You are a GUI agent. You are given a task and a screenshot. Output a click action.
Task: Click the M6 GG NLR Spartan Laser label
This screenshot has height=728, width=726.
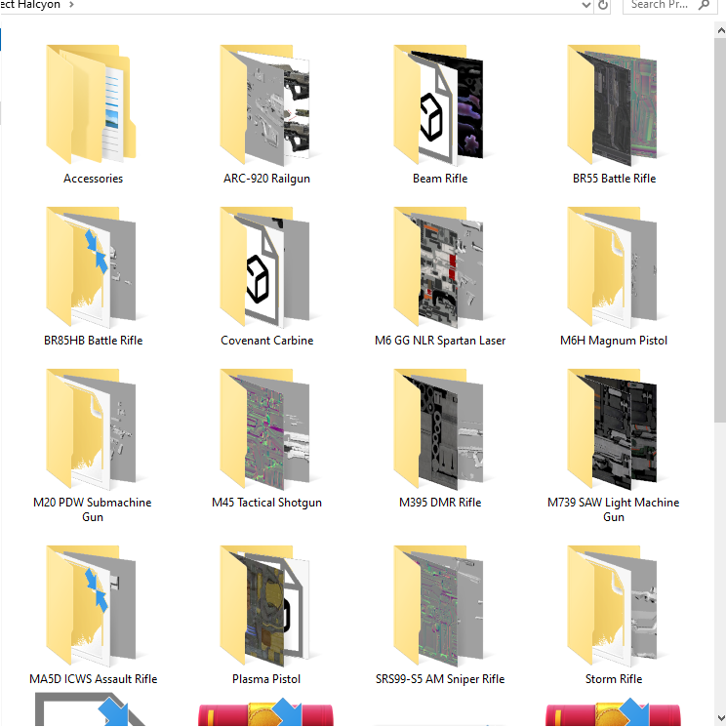point(440,341)
